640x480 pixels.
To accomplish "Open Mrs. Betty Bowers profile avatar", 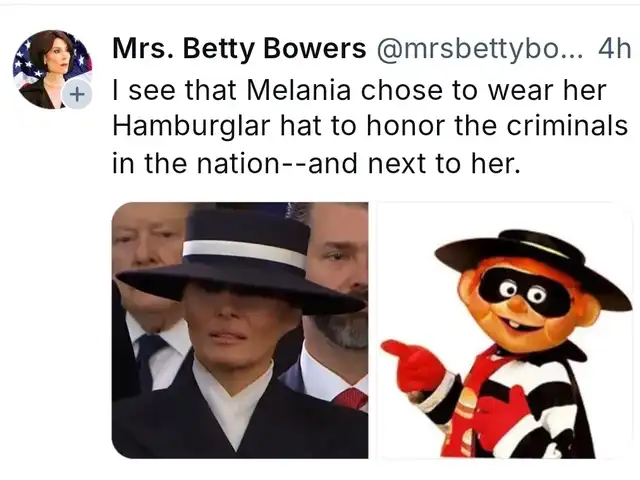I will coord(52,69).
